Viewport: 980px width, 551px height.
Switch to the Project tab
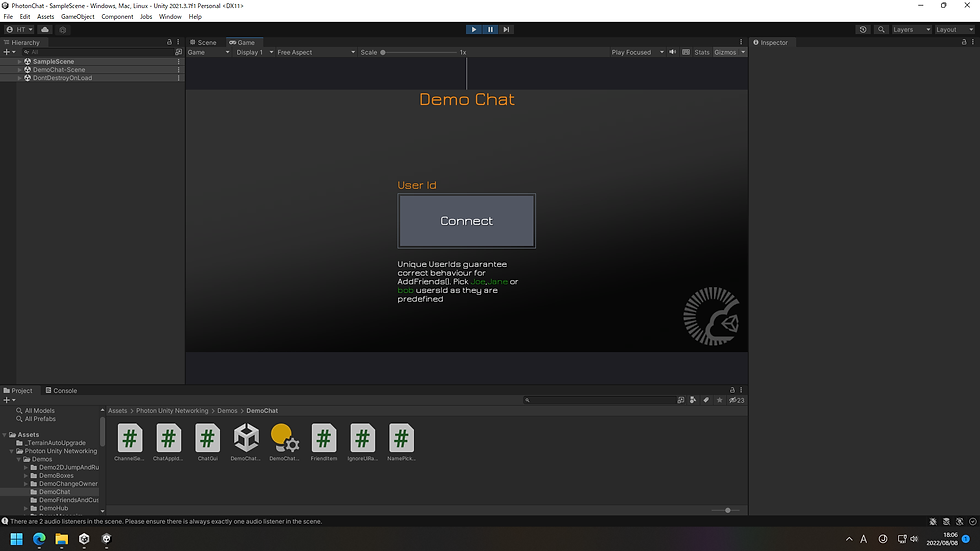(x=18, y=390)
